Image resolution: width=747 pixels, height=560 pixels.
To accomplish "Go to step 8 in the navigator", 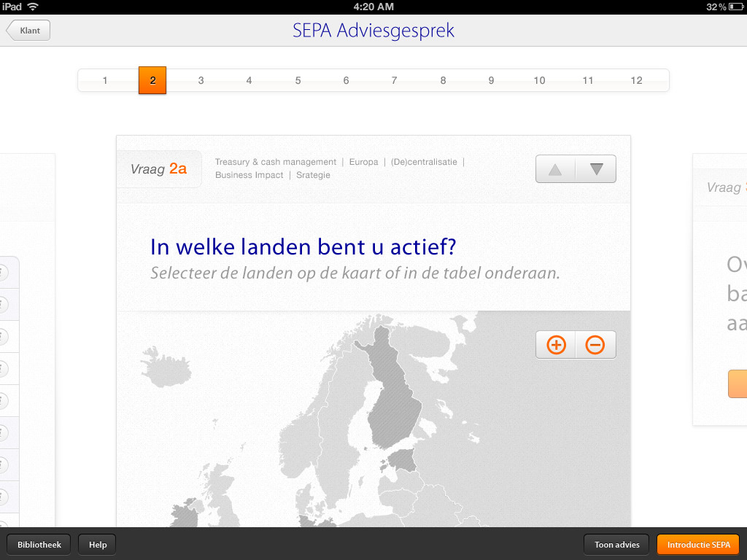I will pyautogui.click(x=443, y=80).
